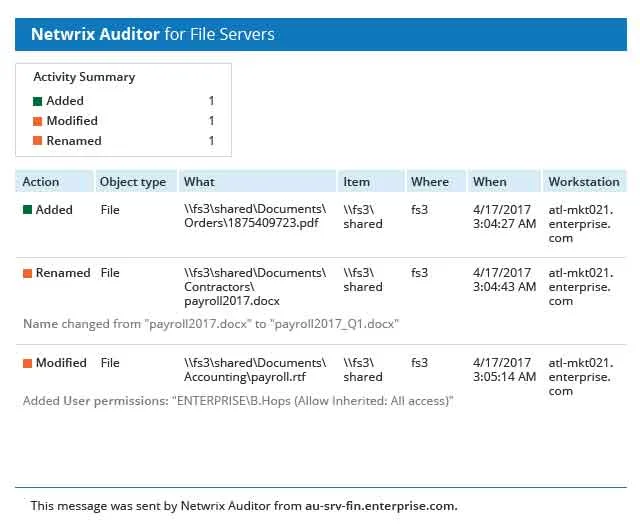Select the Added action text in table

(54, 210)
